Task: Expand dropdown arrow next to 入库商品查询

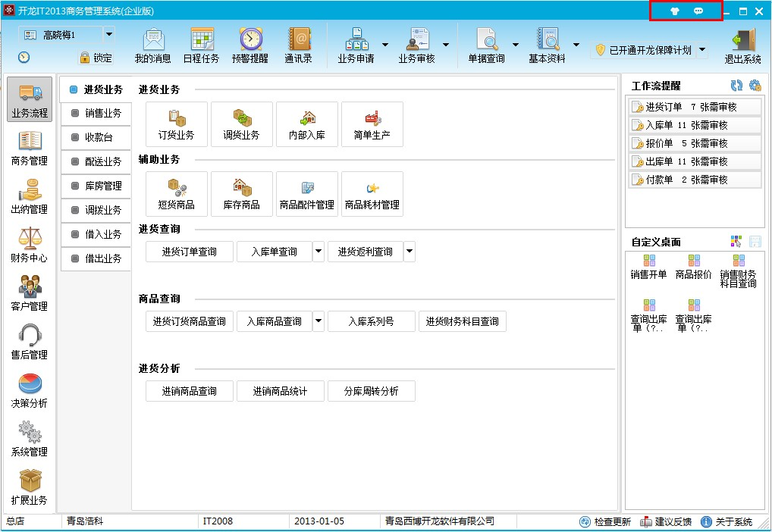Action: (319, 321)
